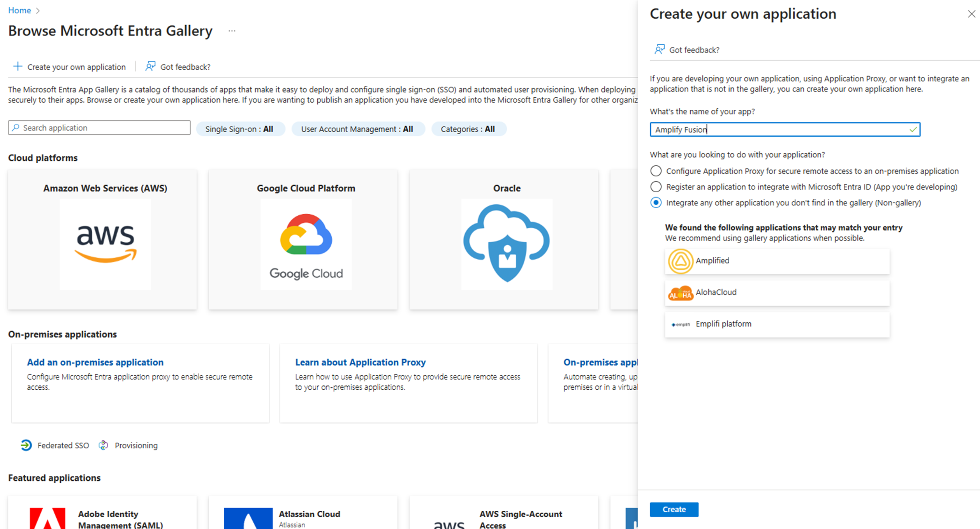Click the search magnifier icon
Image resolution: width=980 pixels, height=529 pixels.
16,128
